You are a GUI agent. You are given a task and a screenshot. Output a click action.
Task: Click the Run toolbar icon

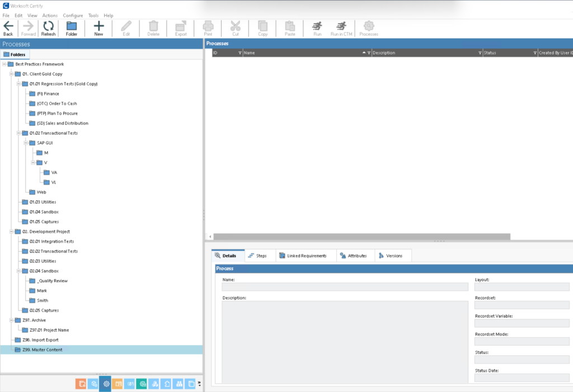pyautogui.click(x=317, y=29)
